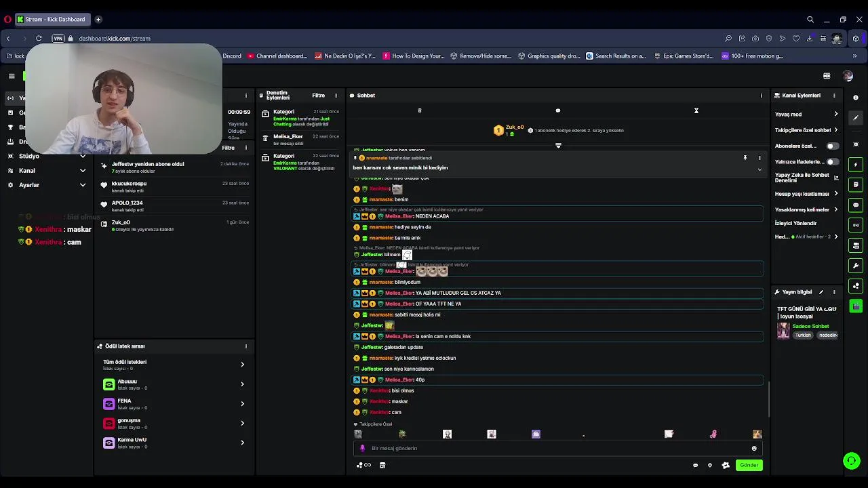Open the chat bubble icon in right toolbar
The width and height of the screenshot is (868, 488).
[856, 205]
